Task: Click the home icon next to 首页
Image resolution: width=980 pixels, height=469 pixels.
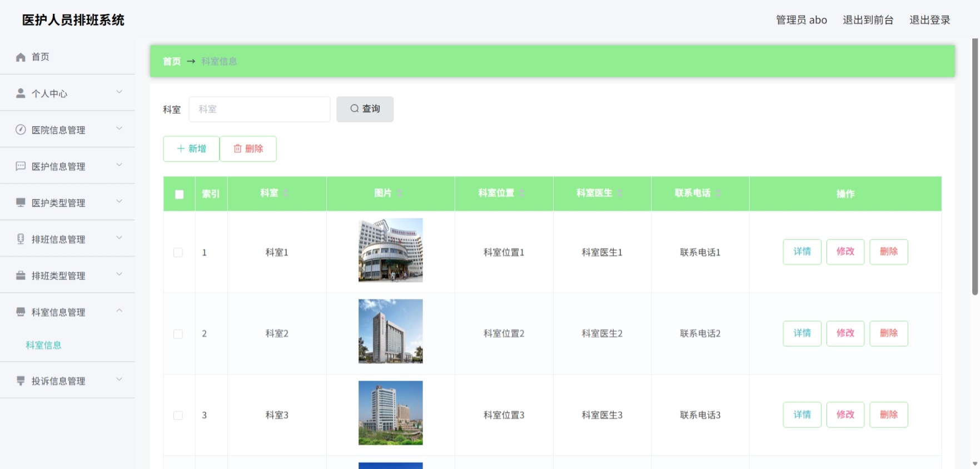Action: pos(21,57)
